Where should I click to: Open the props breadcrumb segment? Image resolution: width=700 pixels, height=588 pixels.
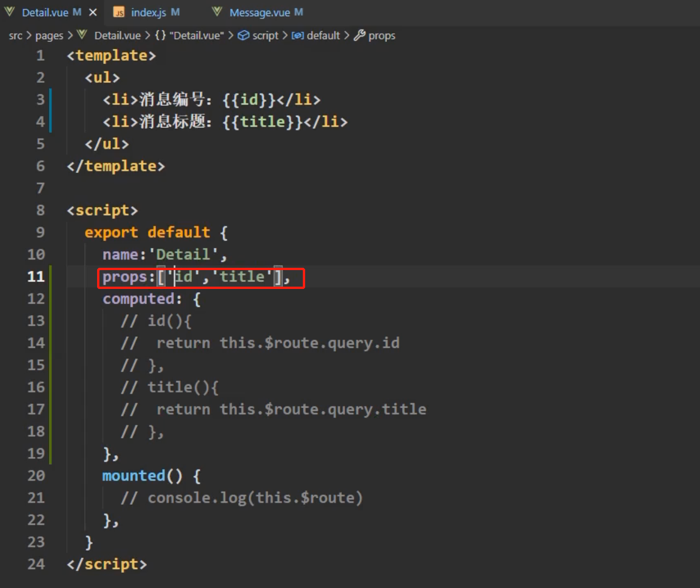pyautogui.click(x=382, y=35)
